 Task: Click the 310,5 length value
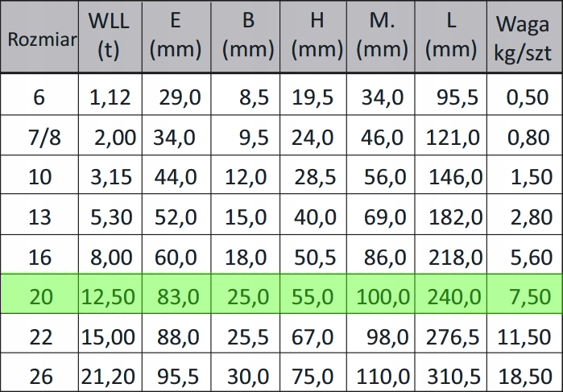[452, 374]
